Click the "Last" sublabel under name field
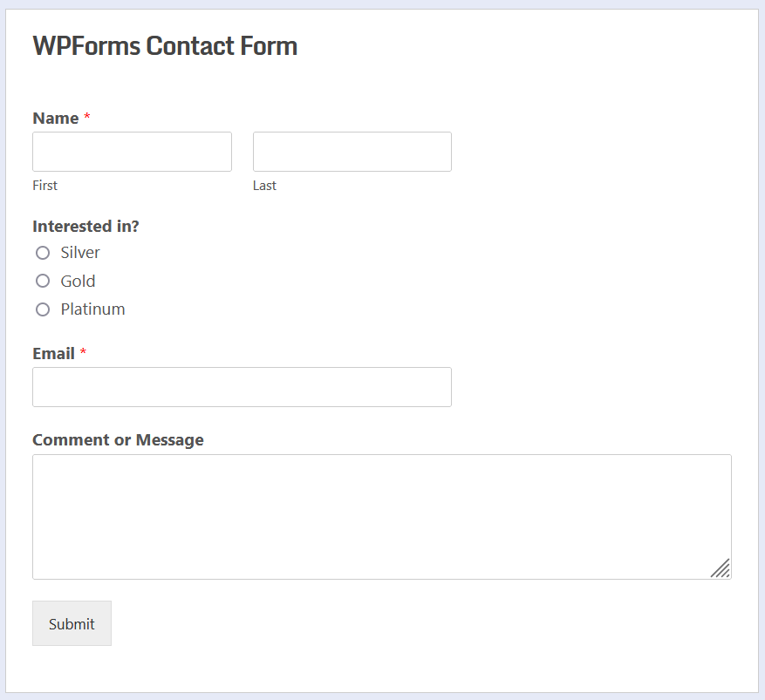This screenshot has width=765, height=700. pos(264,186)
